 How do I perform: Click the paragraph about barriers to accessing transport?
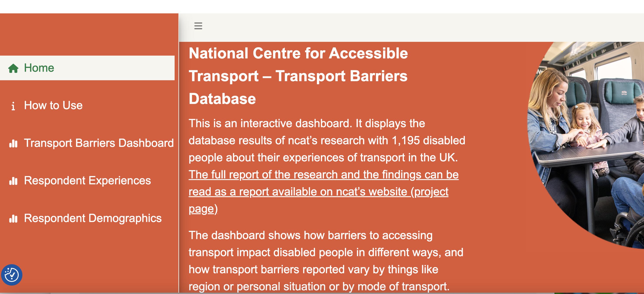[326, 261]
